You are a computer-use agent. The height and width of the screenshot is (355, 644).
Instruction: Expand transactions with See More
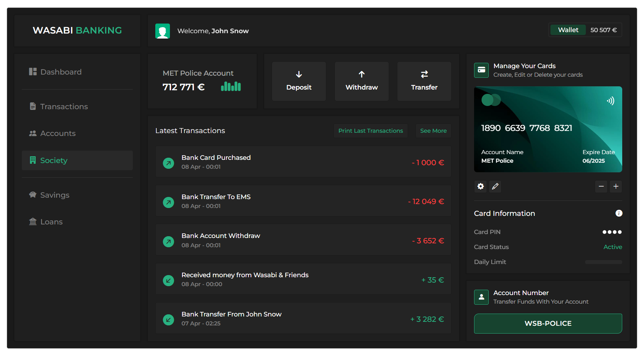pos(433,131)
